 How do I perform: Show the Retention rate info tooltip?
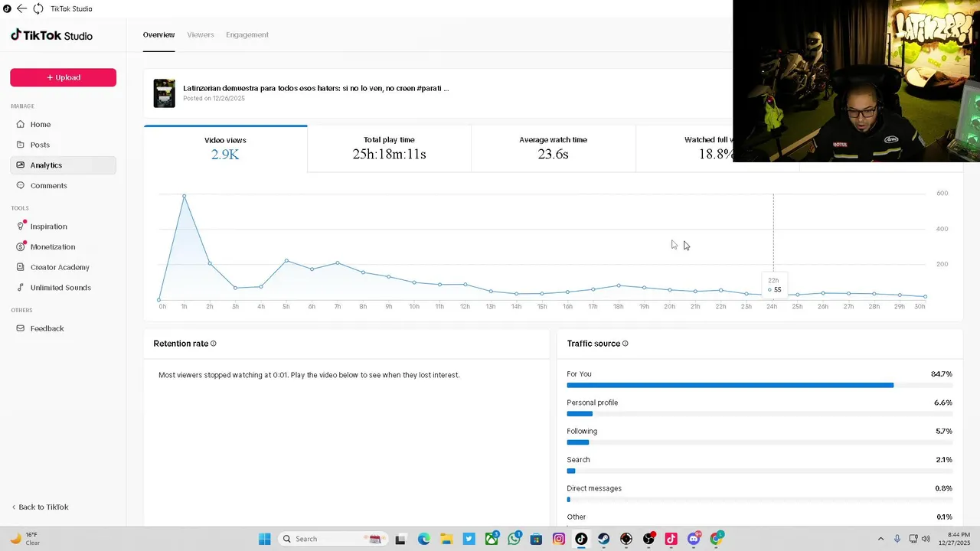pyautogui.click(x=214, y=344)
